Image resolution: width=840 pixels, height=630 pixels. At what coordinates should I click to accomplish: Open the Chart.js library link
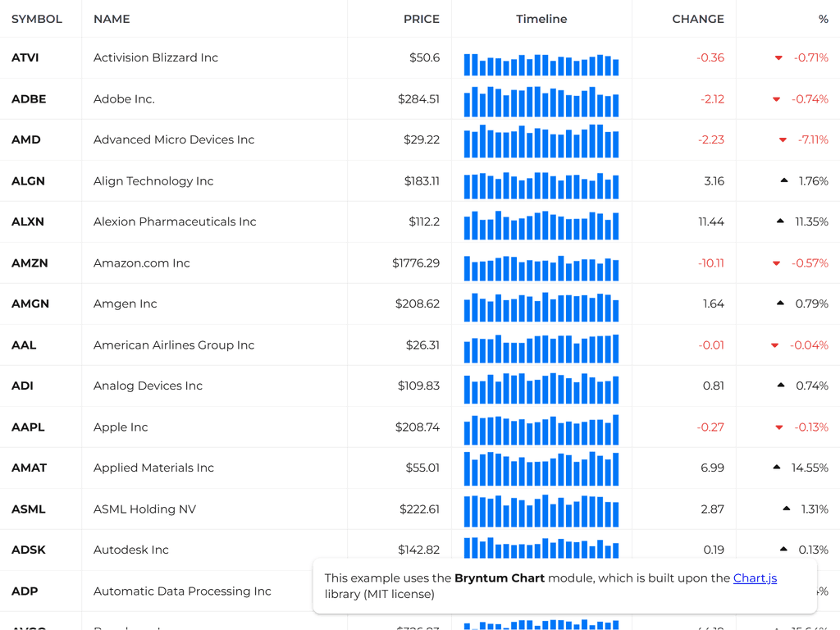click(756, 577)
